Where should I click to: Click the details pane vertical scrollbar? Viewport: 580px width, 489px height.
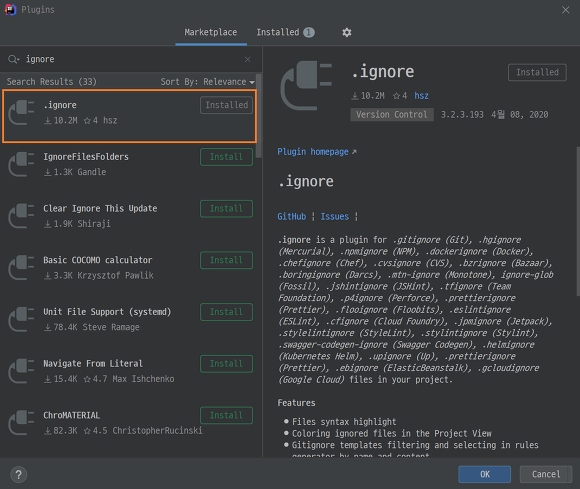(x=578, y=221)
